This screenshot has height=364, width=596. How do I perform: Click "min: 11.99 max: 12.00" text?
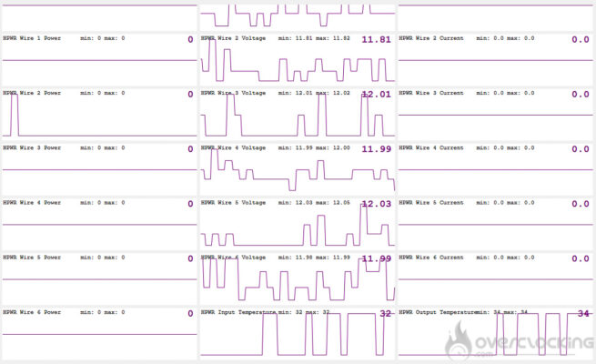coord(314,147)
